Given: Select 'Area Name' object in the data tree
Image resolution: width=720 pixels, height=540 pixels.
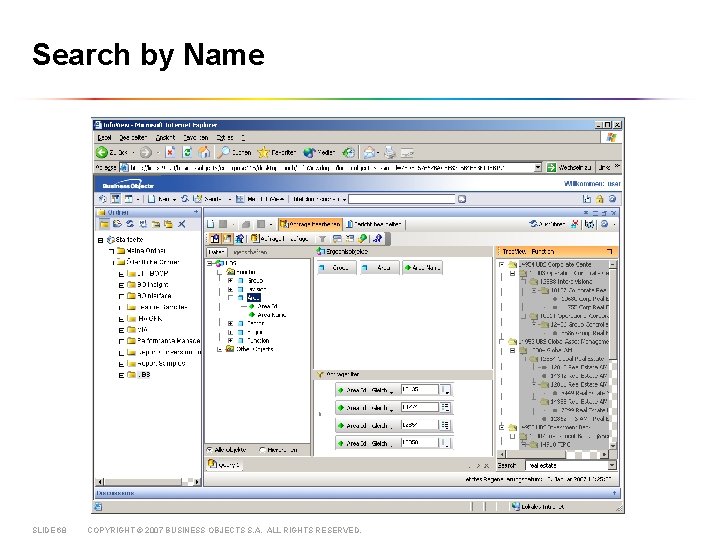Looking at the screenshot, I should click(268, 315).
